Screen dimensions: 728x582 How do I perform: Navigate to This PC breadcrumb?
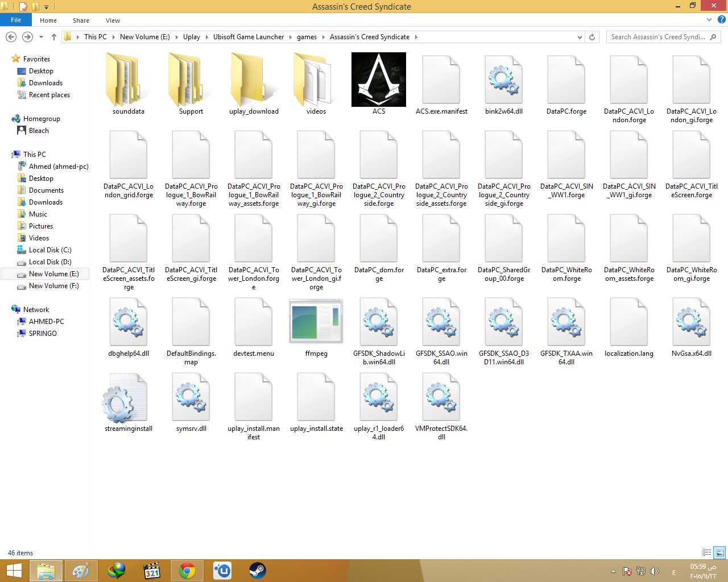[96, 37]
